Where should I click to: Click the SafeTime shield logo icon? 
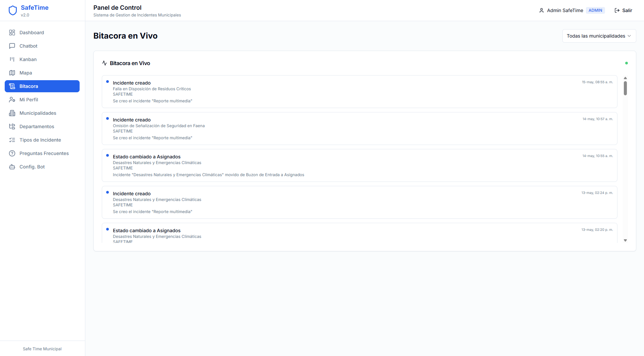pyautogui.click(x=13, y=10)
